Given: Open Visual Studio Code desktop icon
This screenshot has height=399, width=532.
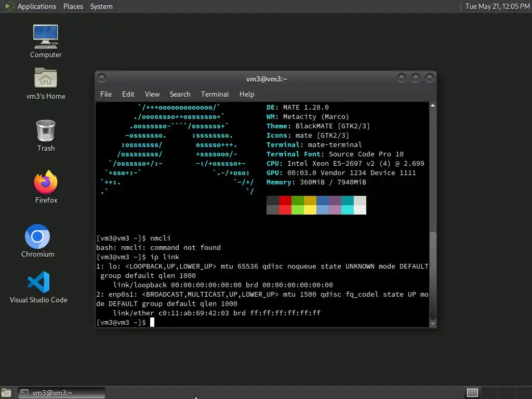Looking at the screenshot, I should point(38,287).
